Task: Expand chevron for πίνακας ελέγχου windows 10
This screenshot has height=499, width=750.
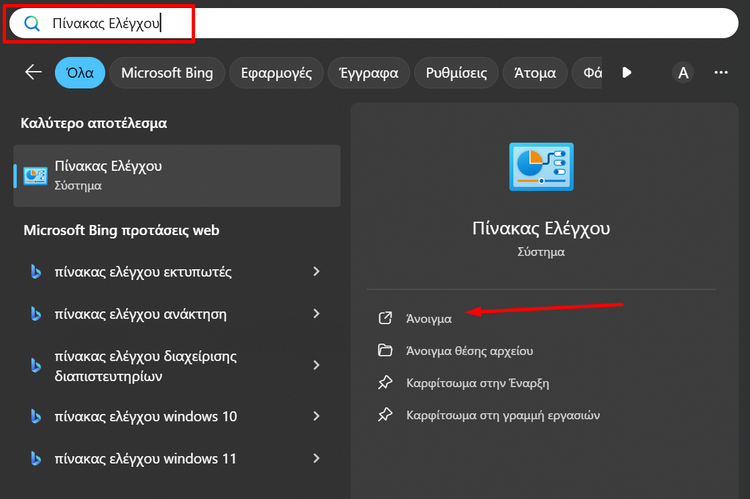Action: [316, 416]
